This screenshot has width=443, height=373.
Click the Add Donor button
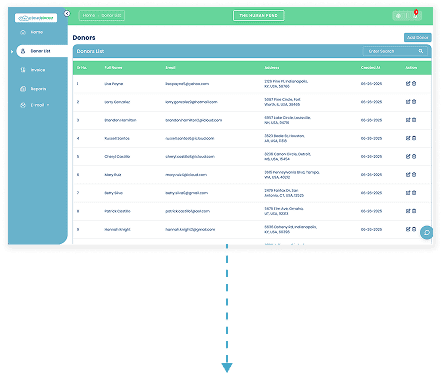[x=417, y=37]
